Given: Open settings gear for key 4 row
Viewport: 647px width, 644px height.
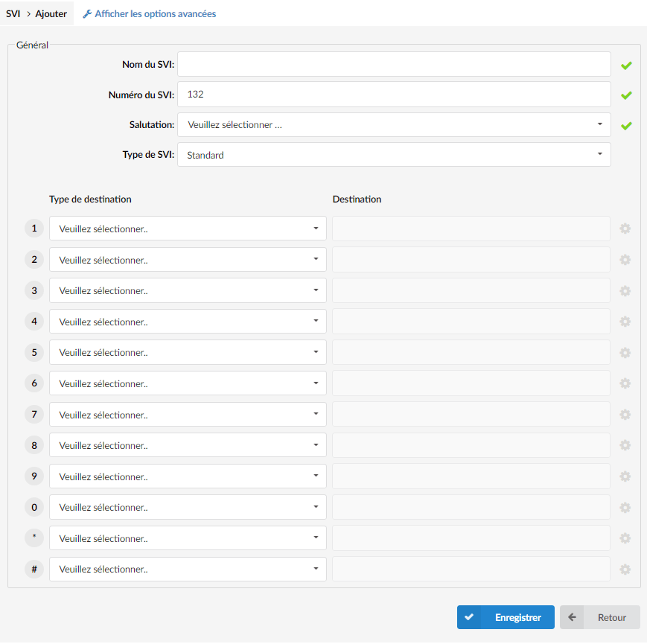Looking at the screenshot, I should coord(625,322).
